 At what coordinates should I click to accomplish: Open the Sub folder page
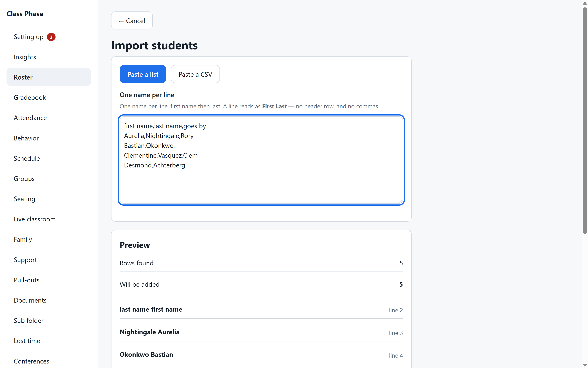tap(49, 320)
